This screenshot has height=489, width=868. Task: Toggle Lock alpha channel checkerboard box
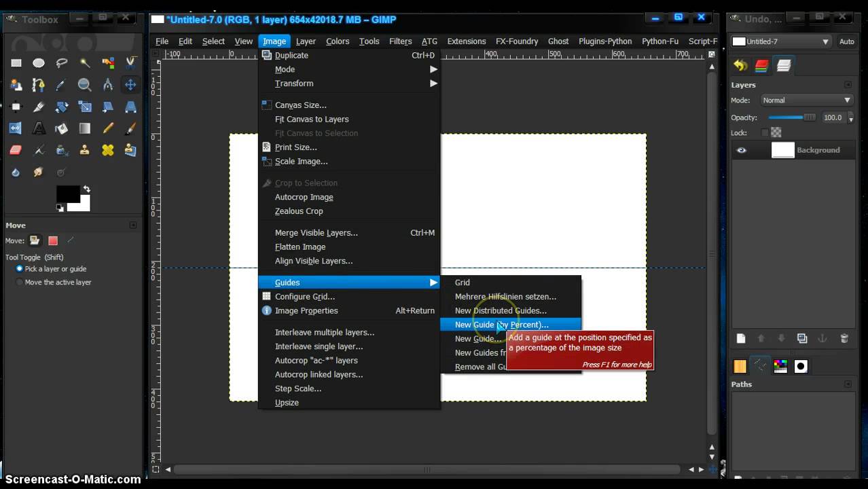[776, 132]
